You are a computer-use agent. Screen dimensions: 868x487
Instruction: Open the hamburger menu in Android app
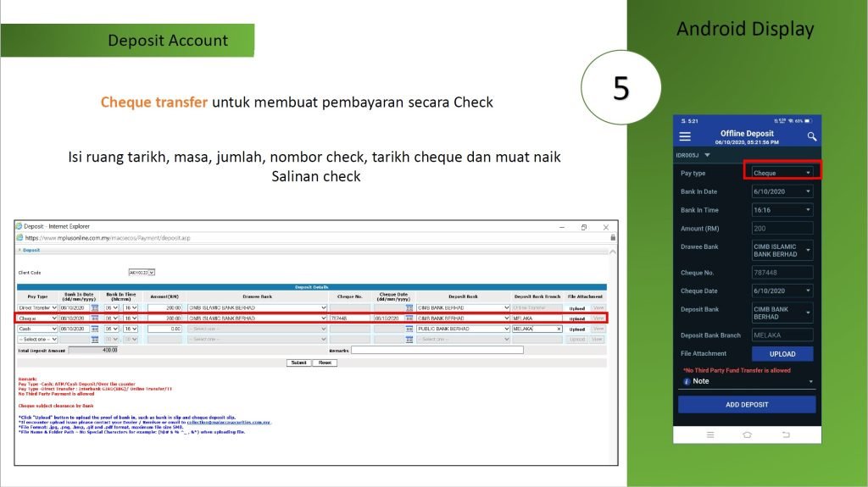(x=685, y=136)
